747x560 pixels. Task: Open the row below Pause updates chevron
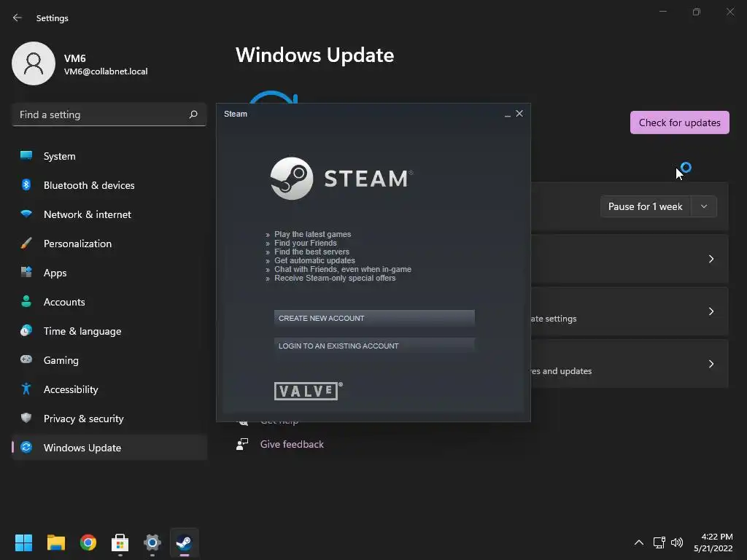pos(711,259)
